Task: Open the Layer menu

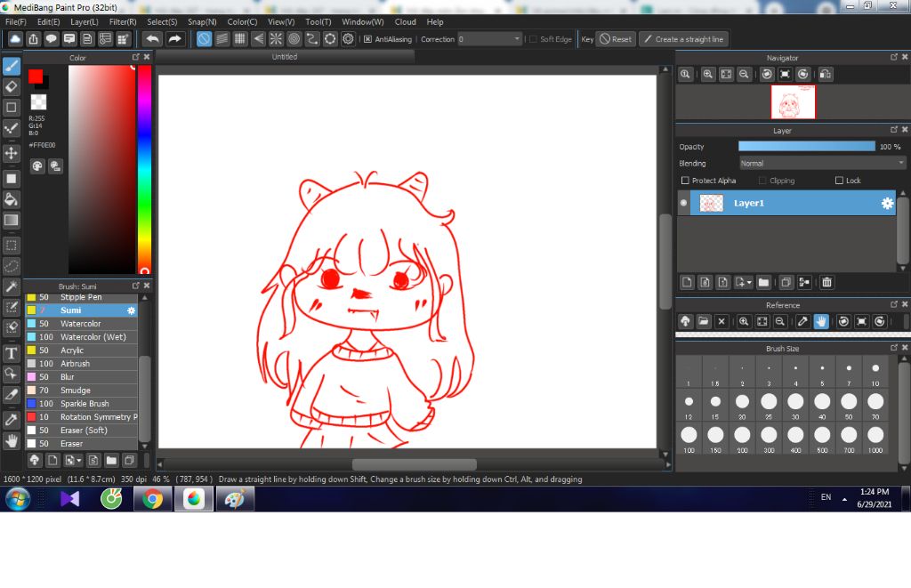Action: tap(85, 22)
